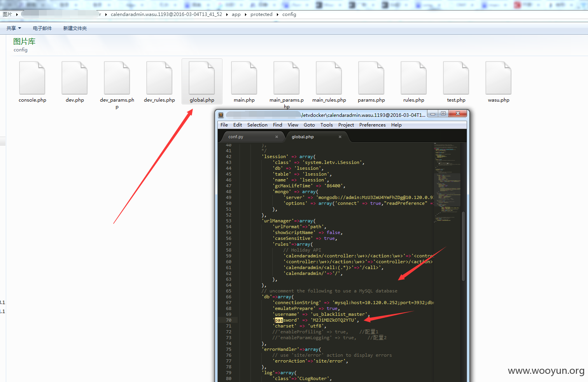Click the 电子邮件 toolbar button
Screen dimensions: 588x382
[x=42, y=28]
